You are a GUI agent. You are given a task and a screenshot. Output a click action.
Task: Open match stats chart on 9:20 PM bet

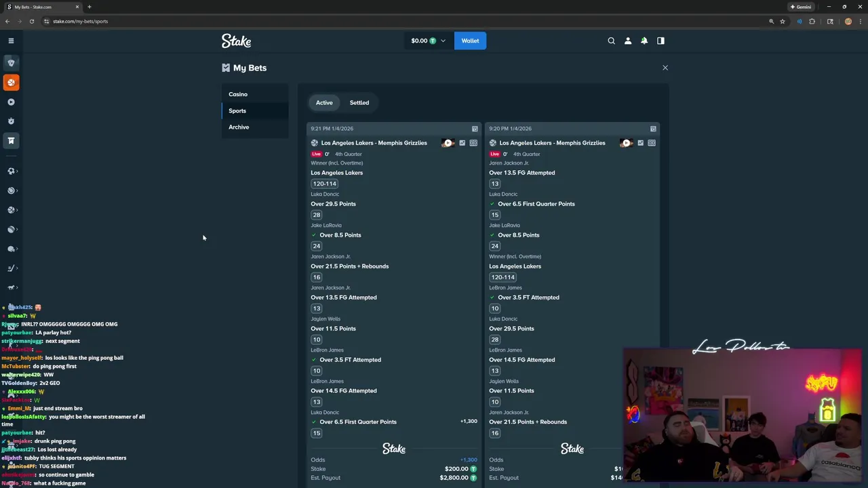pyautogui.click(x=641, y=143)
